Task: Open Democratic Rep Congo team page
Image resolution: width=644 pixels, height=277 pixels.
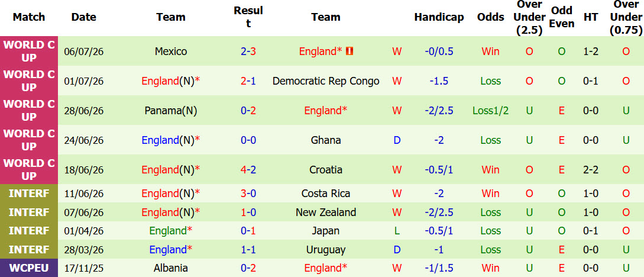Action: click(326, 81)
